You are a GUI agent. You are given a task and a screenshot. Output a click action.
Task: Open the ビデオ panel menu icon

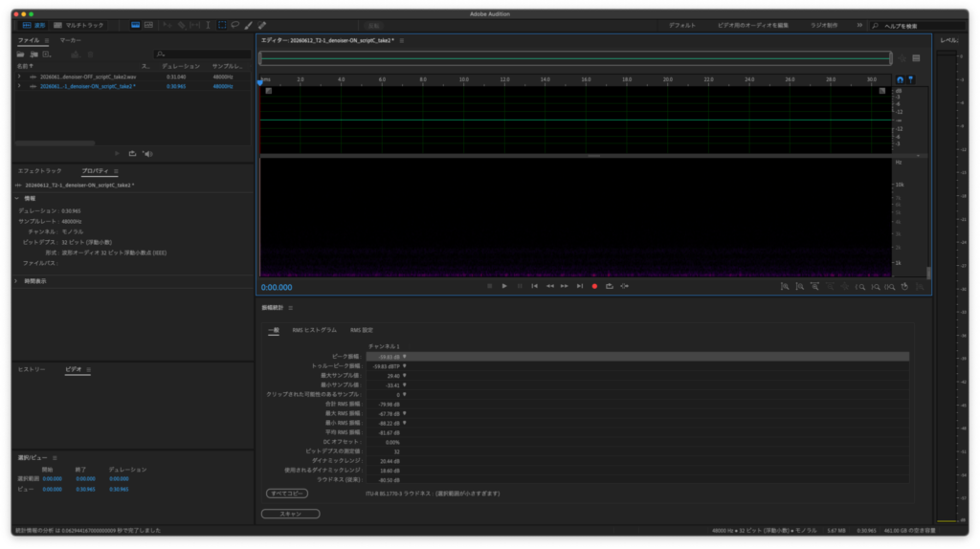[x=89, y=370]
